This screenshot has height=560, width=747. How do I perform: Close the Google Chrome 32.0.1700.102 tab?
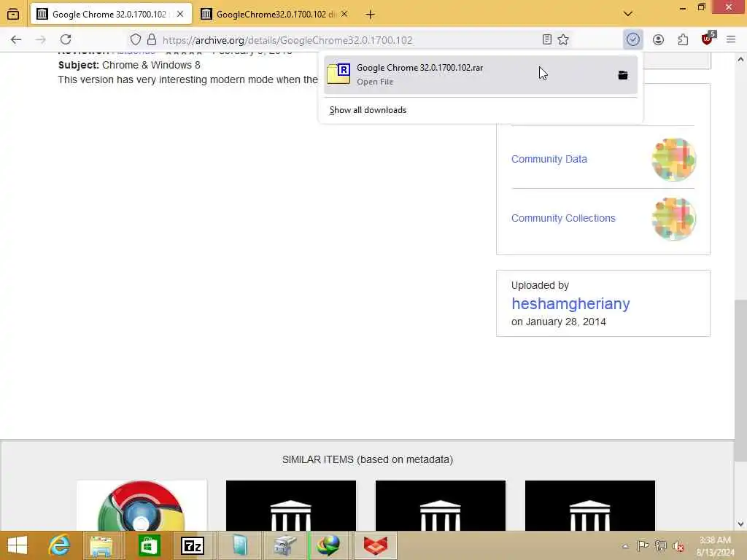point(180,15)
